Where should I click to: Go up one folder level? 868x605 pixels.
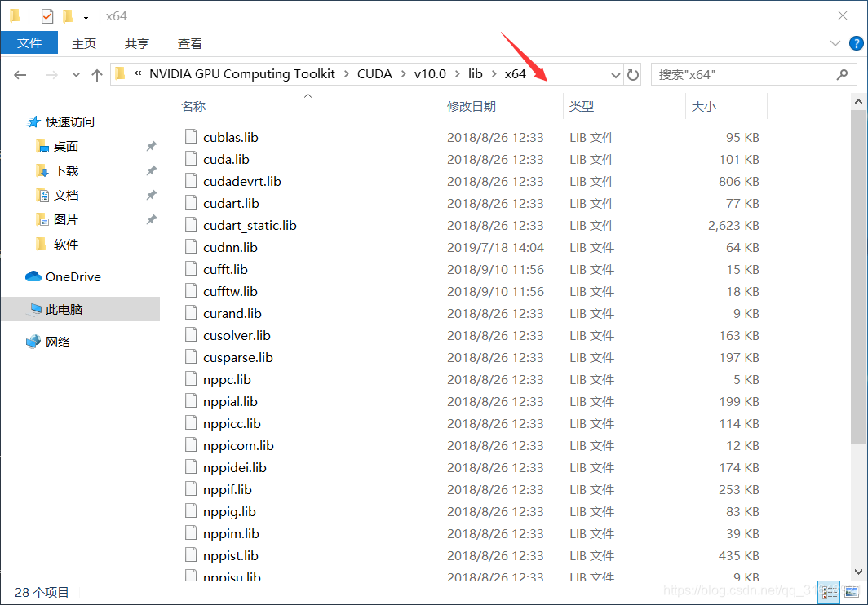tap(97, 75)
